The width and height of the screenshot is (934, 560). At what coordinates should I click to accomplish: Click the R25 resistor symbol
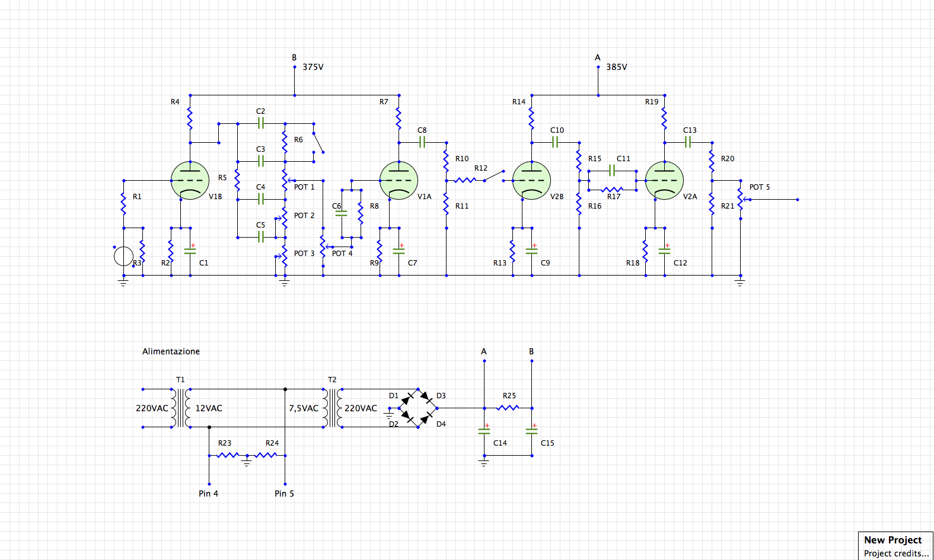(508, 408)
